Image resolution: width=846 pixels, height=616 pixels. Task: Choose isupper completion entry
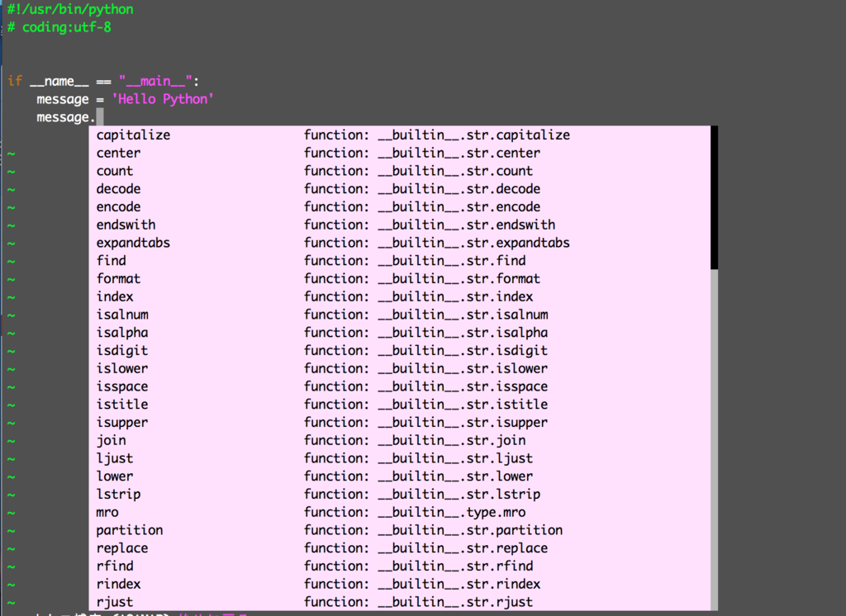[400, 422]
